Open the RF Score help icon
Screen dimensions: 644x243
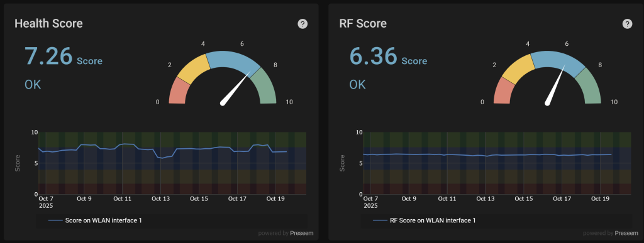(627, 24)
